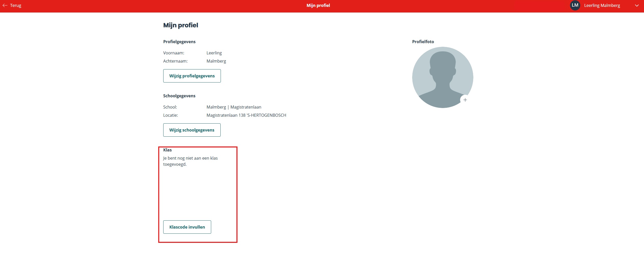Click the 'Achternaam:' label
Viewport: 644px width, 261px height.
tap(175, 61)
